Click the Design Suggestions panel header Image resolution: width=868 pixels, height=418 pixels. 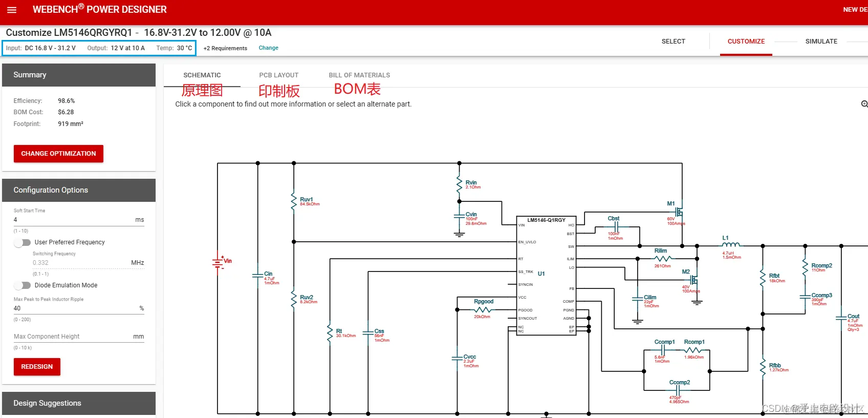pyautogui.click(x=79, y=403)
